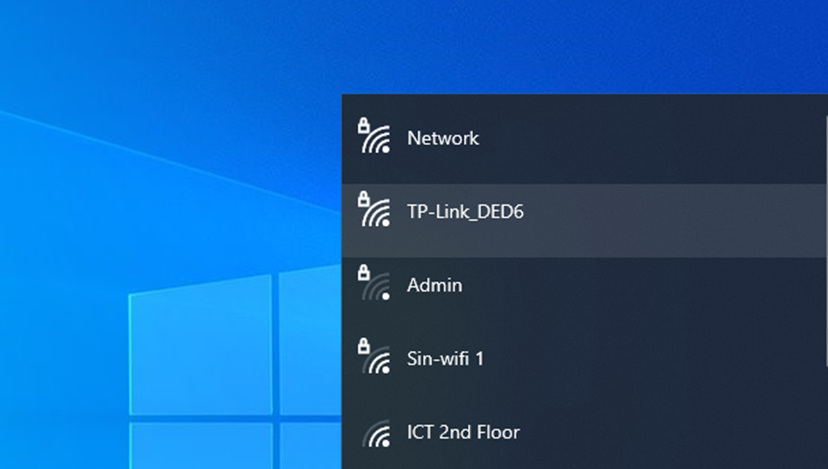Screen dimensions: 828x469
Task: Click the padlock badge on Sin-wifi 1's icon
Action: point(364,346)
